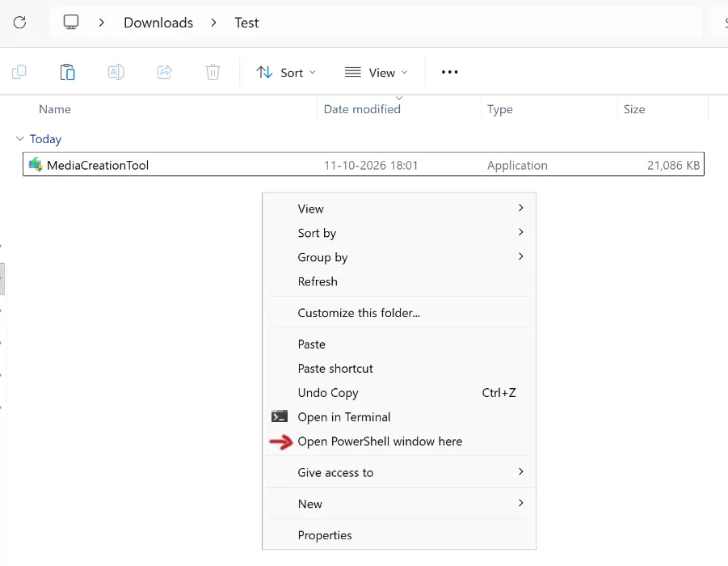
Task: Open the See more three-dots menu
Action: click(449, 72)
